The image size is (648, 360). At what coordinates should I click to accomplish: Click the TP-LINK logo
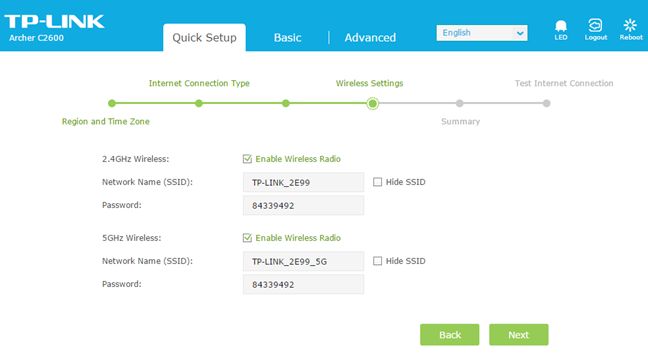click(55, 21)
